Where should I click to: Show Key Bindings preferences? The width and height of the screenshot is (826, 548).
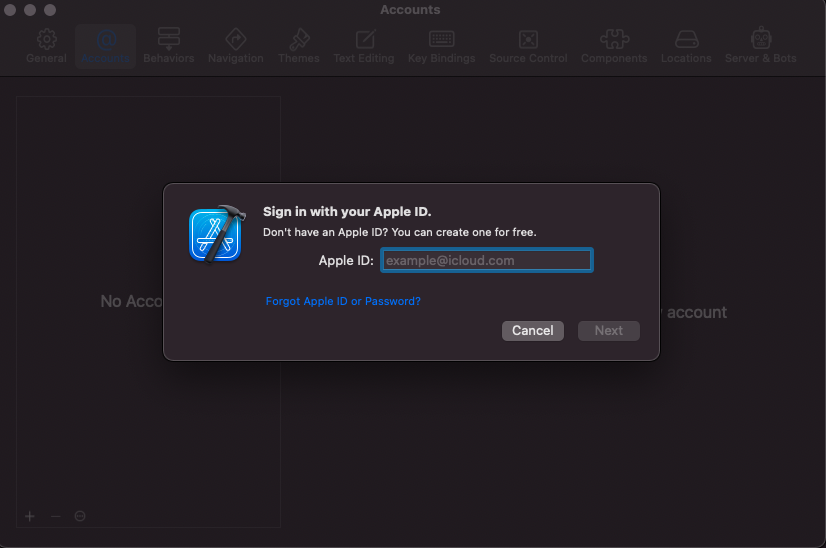point(441,46)
